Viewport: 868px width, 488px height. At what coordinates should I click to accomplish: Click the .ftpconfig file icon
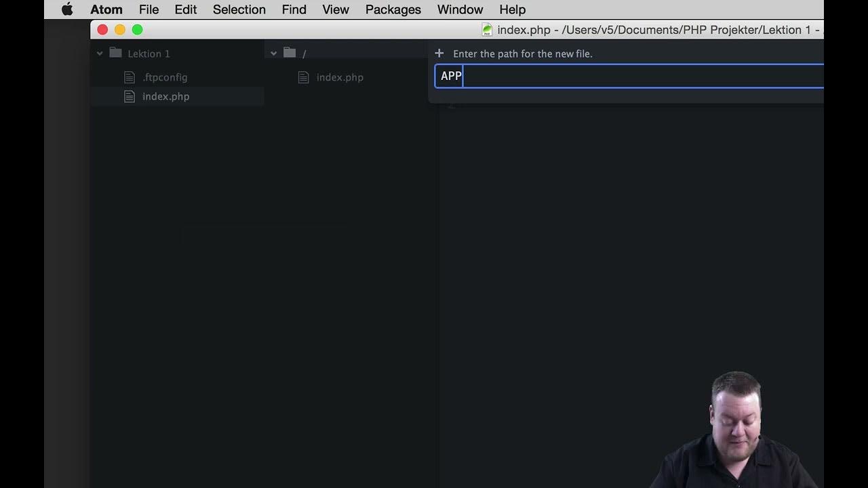point(130,77)
